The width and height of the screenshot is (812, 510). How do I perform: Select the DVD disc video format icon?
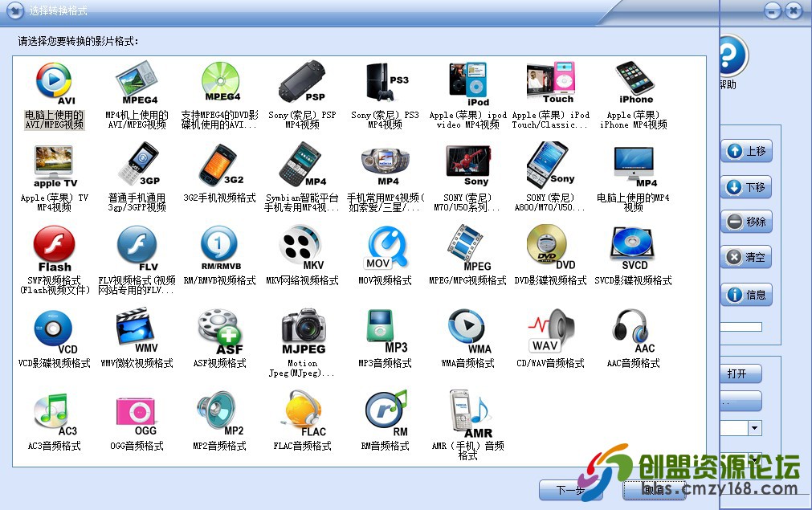pyautogui.click(x=550, y=247)
